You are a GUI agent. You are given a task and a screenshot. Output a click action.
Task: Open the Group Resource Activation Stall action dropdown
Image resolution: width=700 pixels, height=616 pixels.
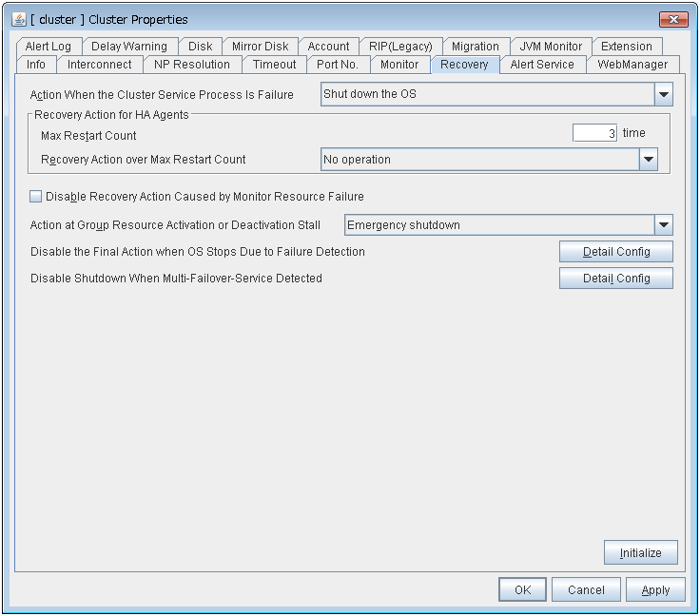(x=664, y=225)
